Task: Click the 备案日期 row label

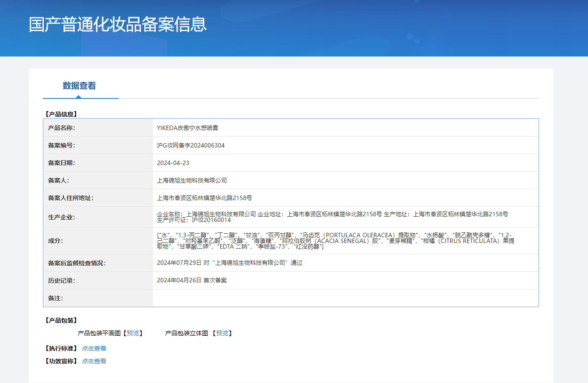Action: tap(62, 163)
